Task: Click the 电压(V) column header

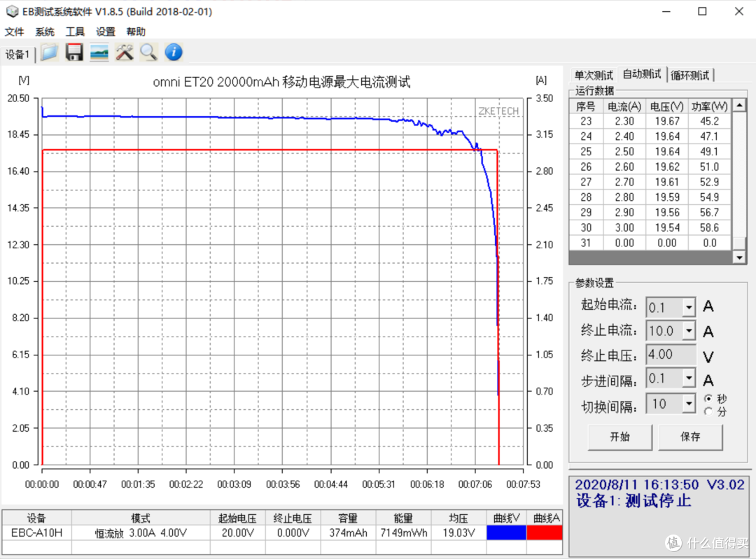Action: click(x=667, y=106)
